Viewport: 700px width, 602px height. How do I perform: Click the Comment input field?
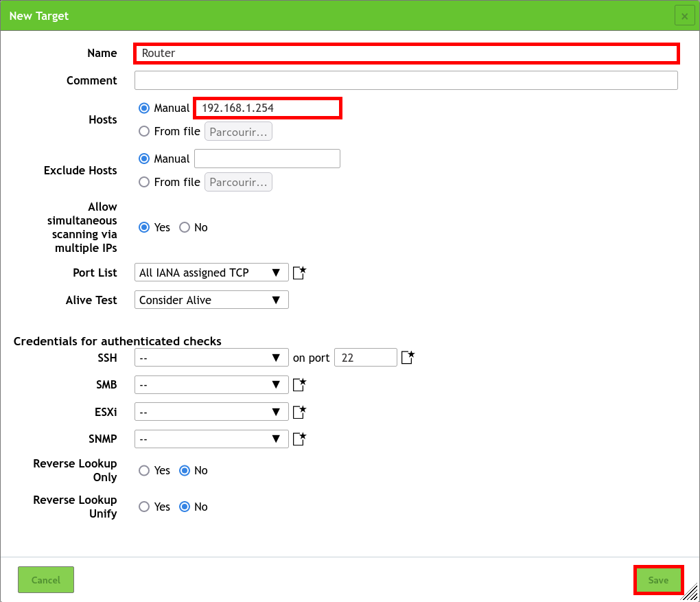pyautogui.click(x=405, y=80)
